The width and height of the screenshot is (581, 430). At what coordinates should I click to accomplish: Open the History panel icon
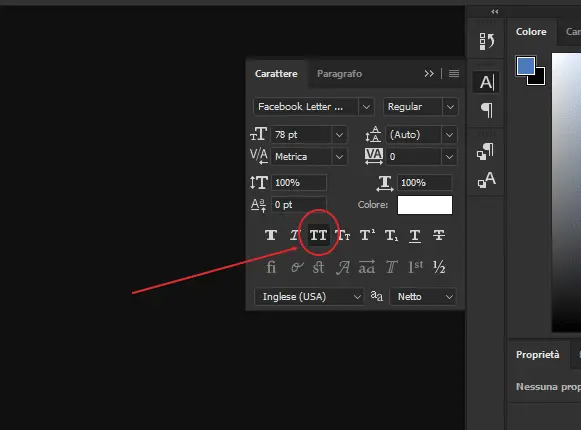tap(487, 41)
